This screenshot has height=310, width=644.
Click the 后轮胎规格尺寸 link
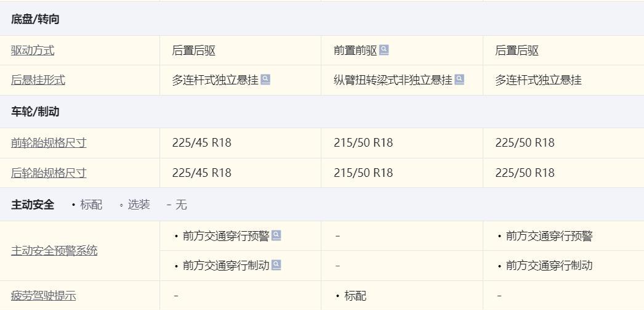tap(49, 173)
